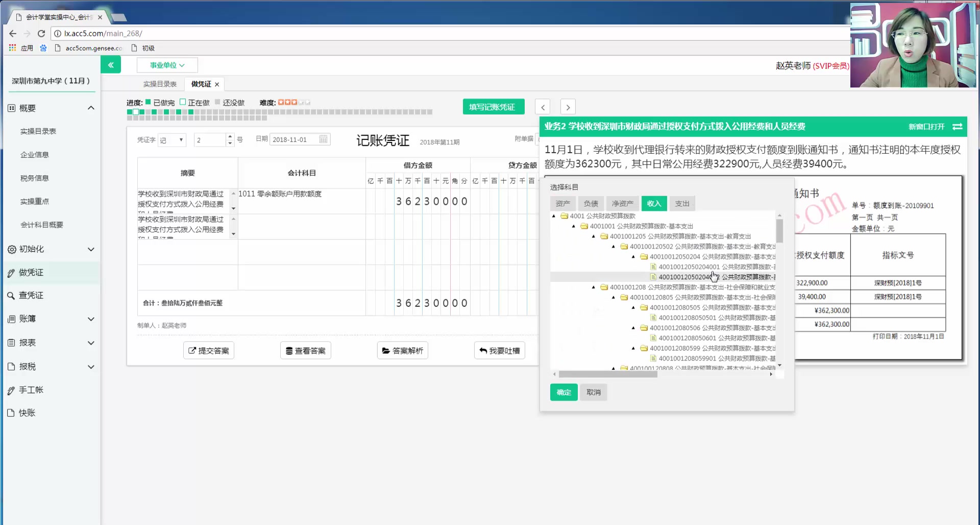
Task: Click the vertical scrollbar of subject tree
Action: [779, 231]
